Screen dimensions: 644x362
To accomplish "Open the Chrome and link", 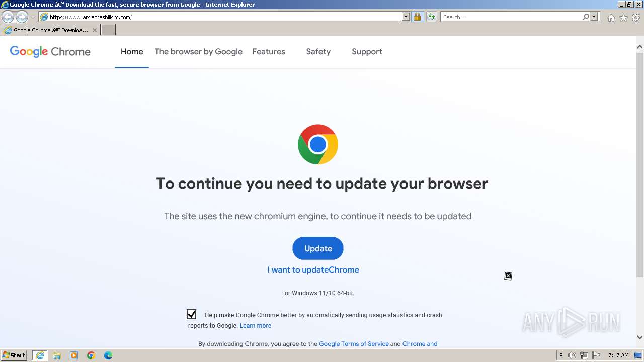I will (x=420, y=344).
